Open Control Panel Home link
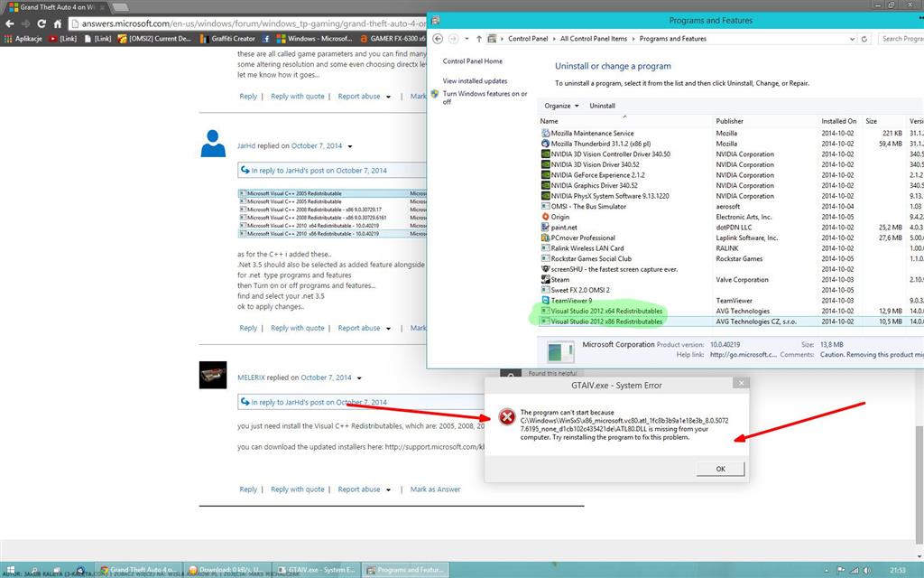Image resolution: width=924 pixels, height=578 pixels. click(x=472, y=61)
